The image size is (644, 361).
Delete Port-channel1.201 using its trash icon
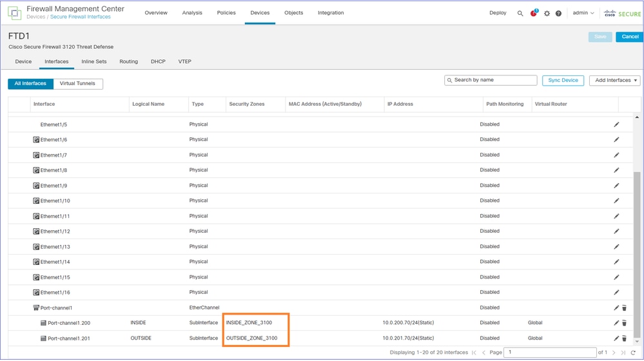(x=624, y=338)
